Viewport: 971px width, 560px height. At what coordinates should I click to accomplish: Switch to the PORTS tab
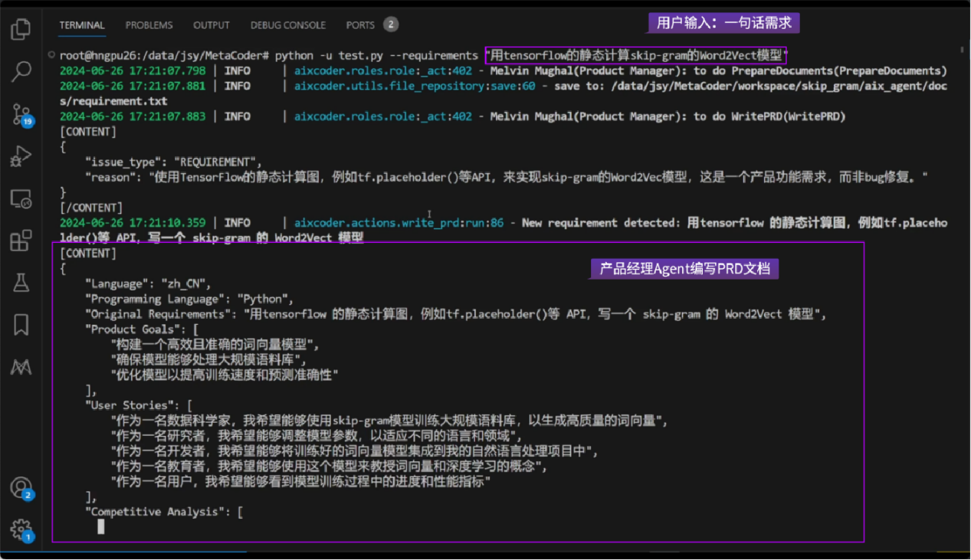[360, 25]
